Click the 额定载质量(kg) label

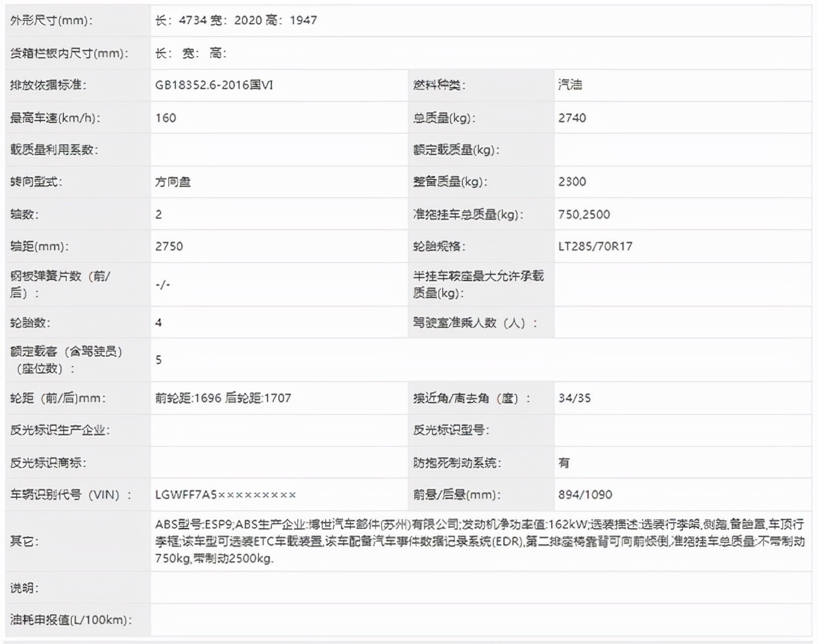click(x=456, y=150)
